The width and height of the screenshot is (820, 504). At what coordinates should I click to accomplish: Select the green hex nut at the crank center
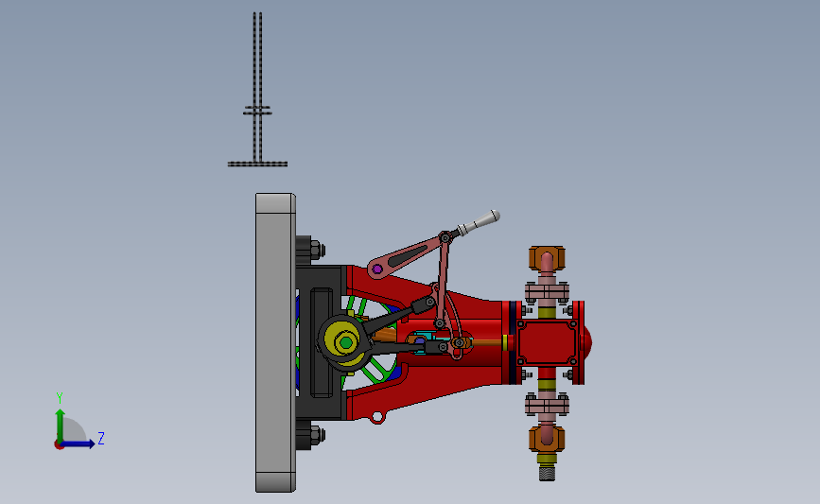[345, 343]
